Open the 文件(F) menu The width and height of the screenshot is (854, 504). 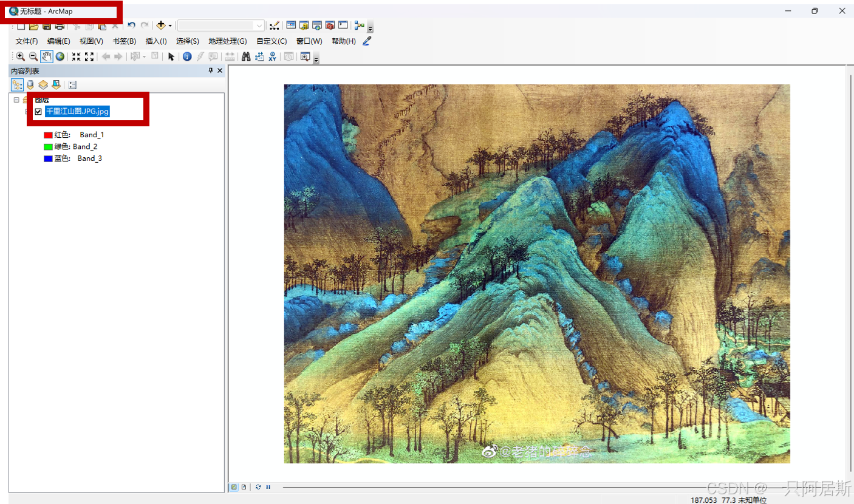[27, 41]
